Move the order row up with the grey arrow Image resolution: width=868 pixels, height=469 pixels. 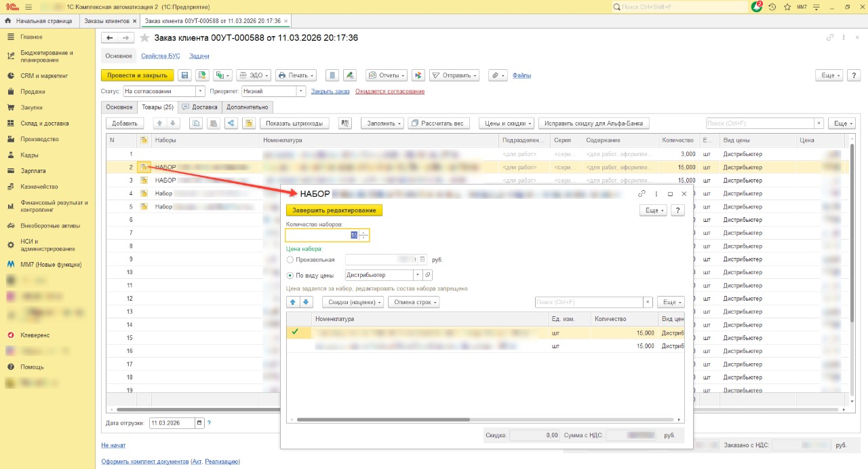coord(160,124)
